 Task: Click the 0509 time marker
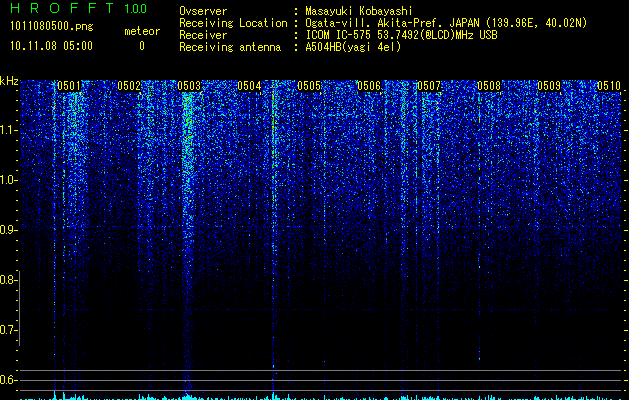549,86
